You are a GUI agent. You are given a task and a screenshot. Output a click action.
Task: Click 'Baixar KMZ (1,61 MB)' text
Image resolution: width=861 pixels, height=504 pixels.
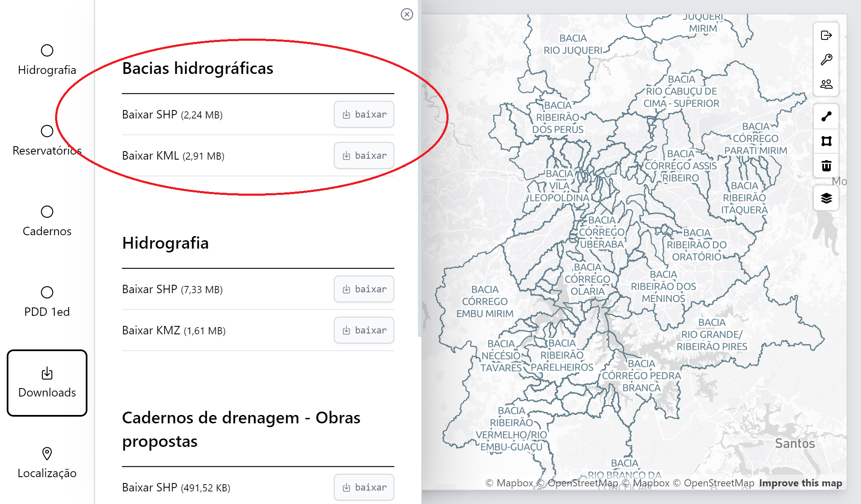pos(174,331)
